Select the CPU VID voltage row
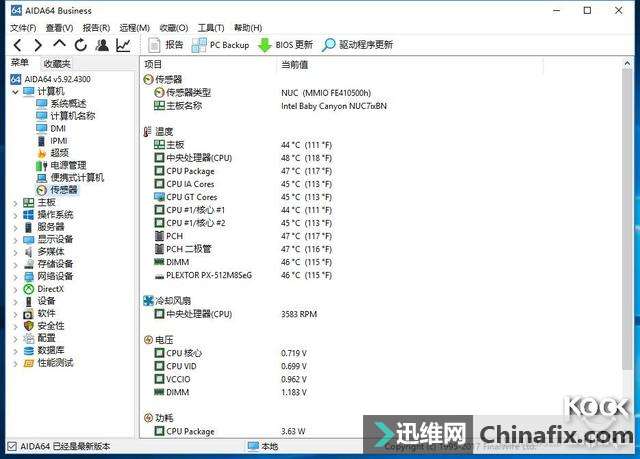640x459 pixels. tap(231, 366)
